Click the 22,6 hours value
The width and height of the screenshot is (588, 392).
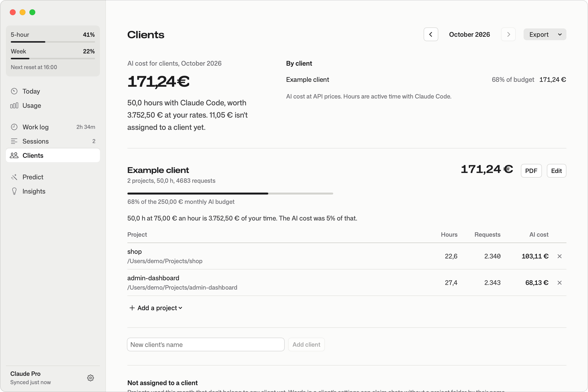(451, 256)
